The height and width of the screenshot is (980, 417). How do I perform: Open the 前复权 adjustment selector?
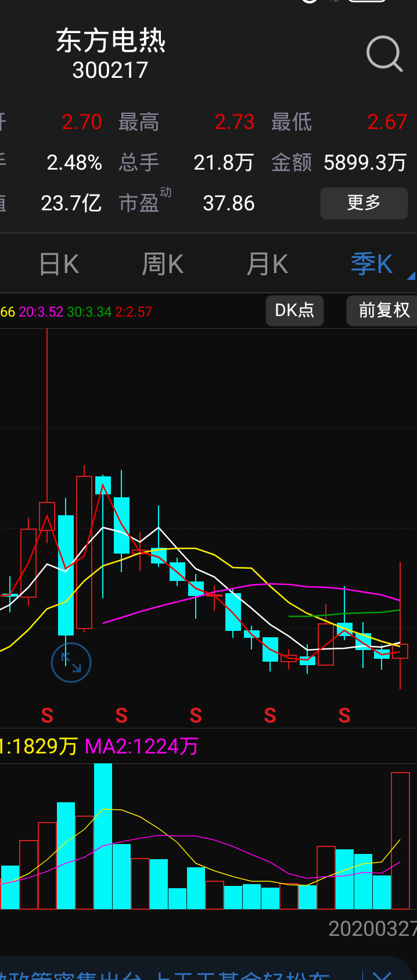(x=382, y=310)
